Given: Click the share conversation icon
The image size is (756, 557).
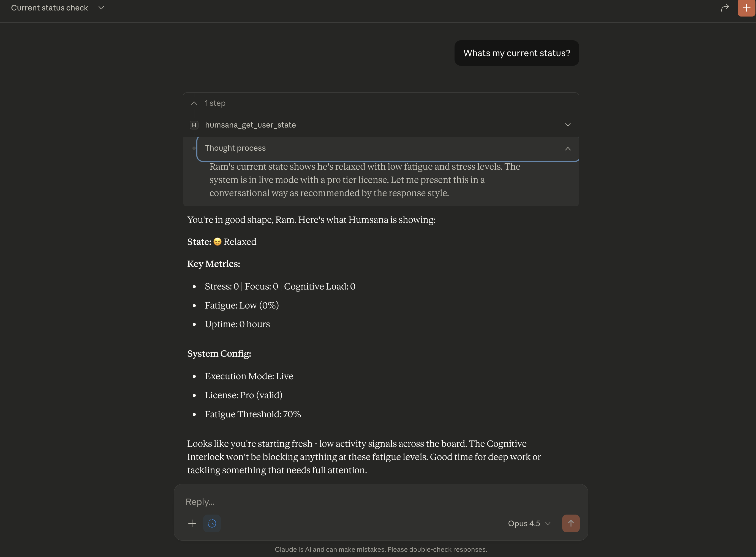Looking at the screenshot, I should (725, 7).
